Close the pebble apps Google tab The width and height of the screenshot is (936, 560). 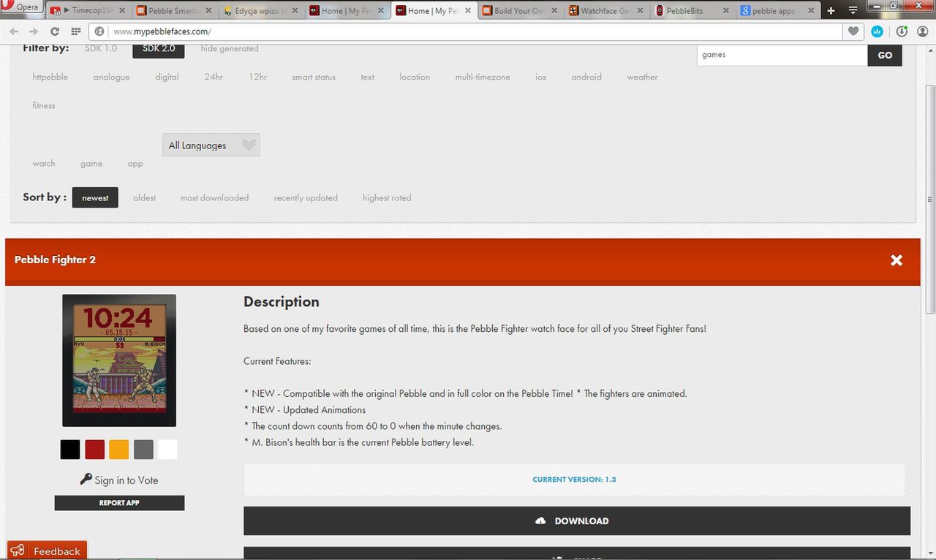(x=812, y=11)
